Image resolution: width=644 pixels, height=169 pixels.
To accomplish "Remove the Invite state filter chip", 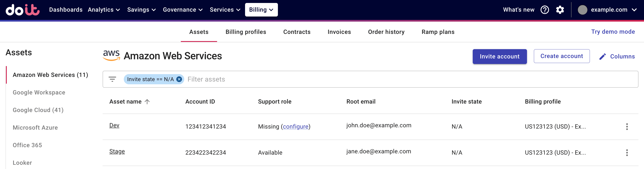I will coord(179,79).
